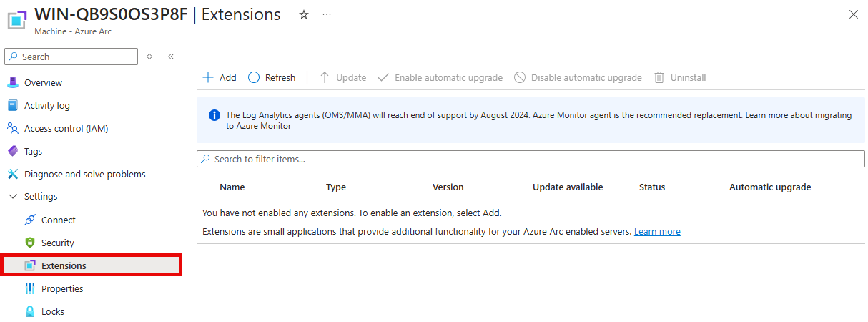Open Diagnose and solve problems
Image resolution: width=868 pixels, height=322 pixels.
[84, 174]
